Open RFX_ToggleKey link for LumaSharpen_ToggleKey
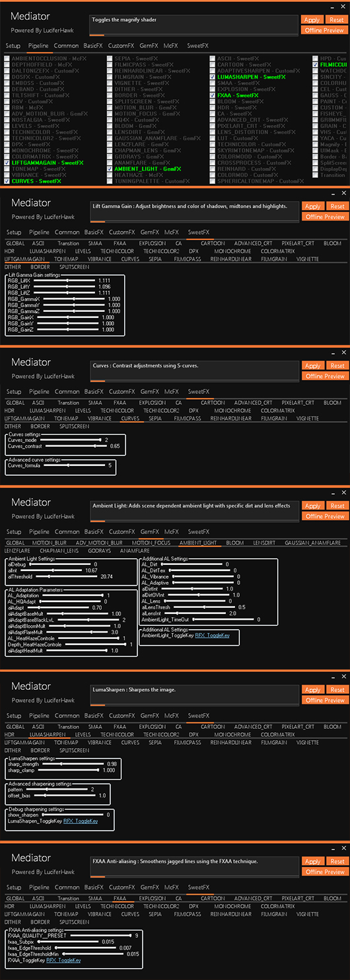The image size is (350, 980). click(81, 821)
